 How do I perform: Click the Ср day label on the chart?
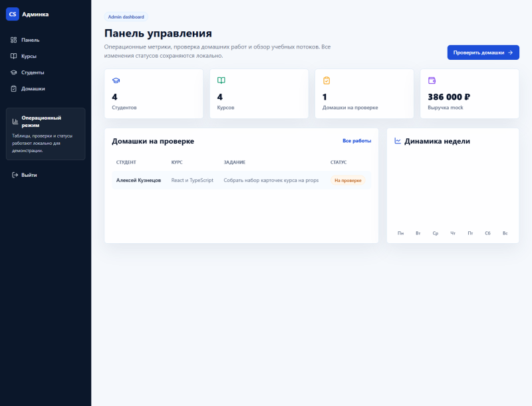click(x=436, y=233)
